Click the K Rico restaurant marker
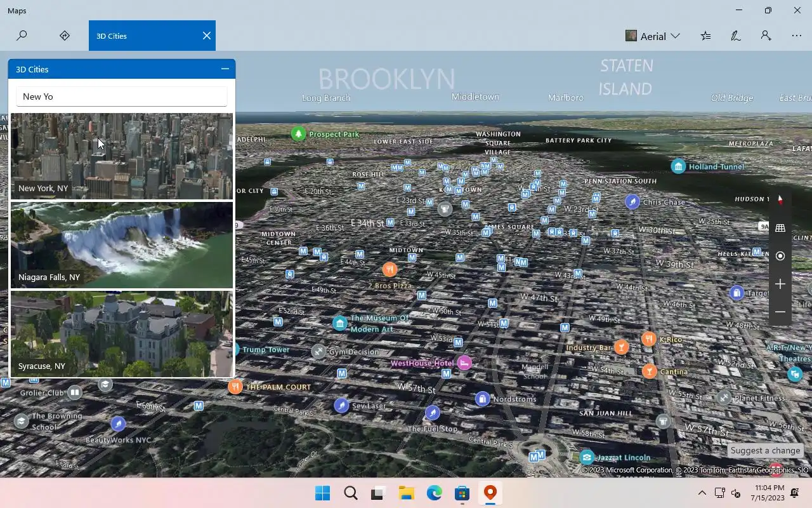Viewport: 812px width, 508px height. (648, 339)
